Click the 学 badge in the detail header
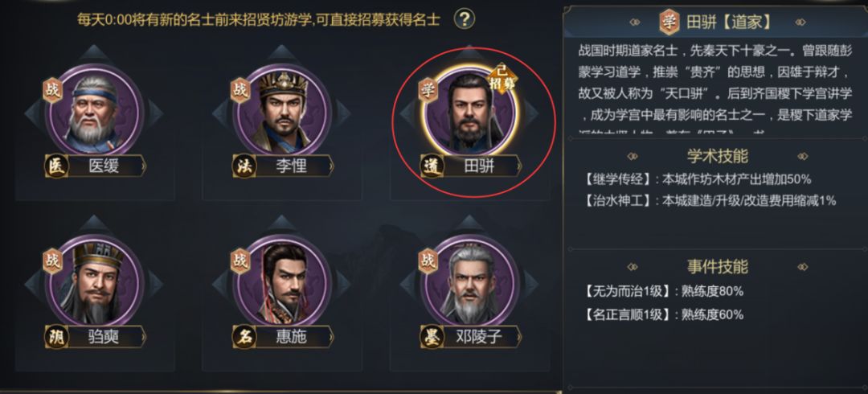Screen dimensions: 868x394 click(669, 21)
